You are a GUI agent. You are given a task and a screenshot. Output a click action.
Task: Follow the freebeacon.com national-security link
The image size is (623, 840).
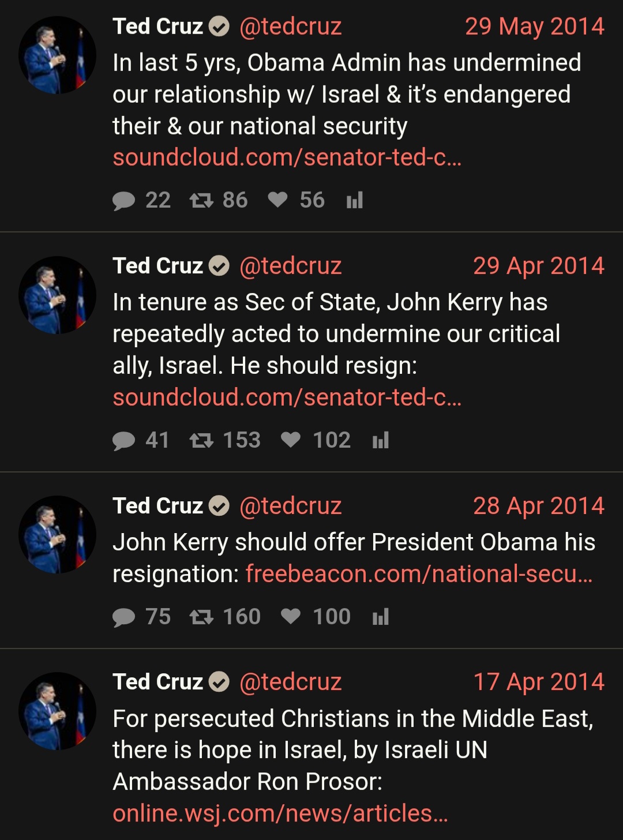pos(419,574)
